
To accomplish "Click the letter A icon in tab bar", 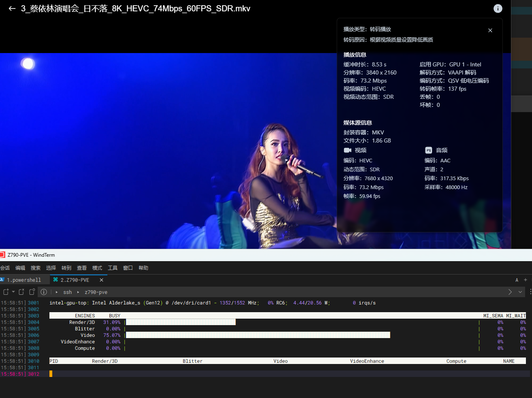I will (x=517, y=280).
